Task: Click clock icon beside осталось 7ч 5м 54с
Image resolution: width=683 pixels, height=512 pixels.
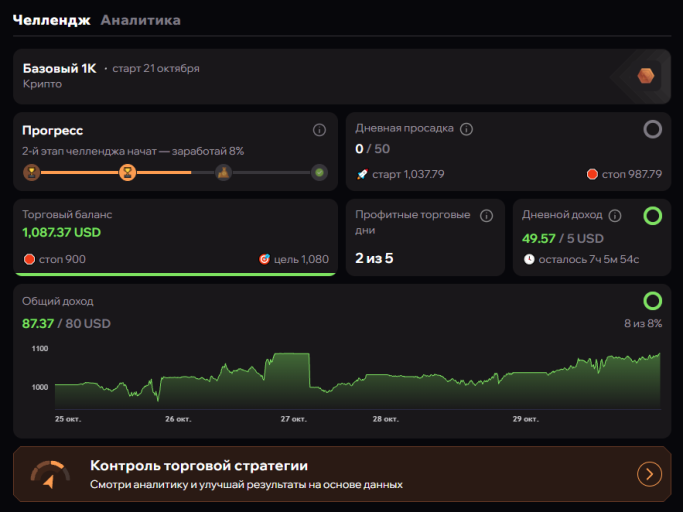Action: point(529,259)
